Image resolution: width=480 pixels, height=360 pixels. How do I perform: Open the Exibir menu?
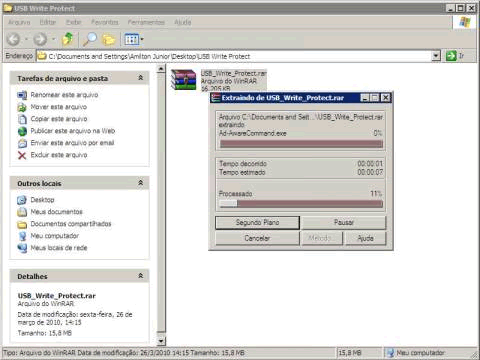pos(73,22)
